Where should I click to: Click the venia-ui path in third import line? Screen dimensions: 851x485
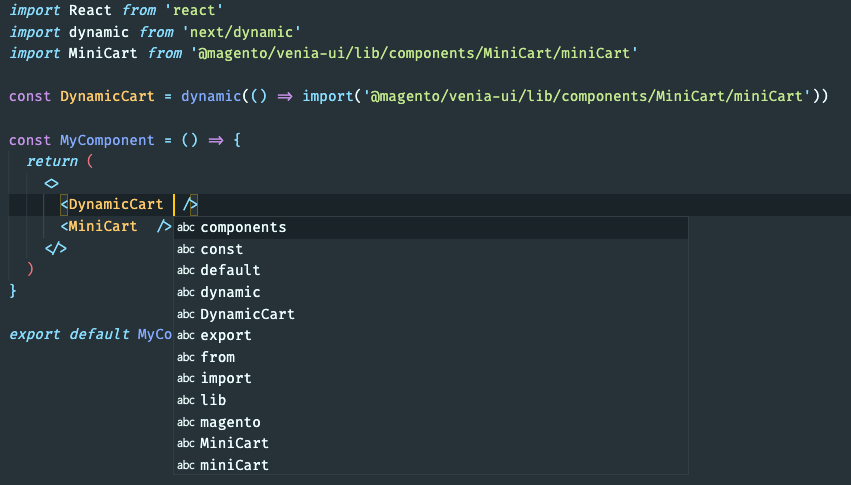click(414, 53)
